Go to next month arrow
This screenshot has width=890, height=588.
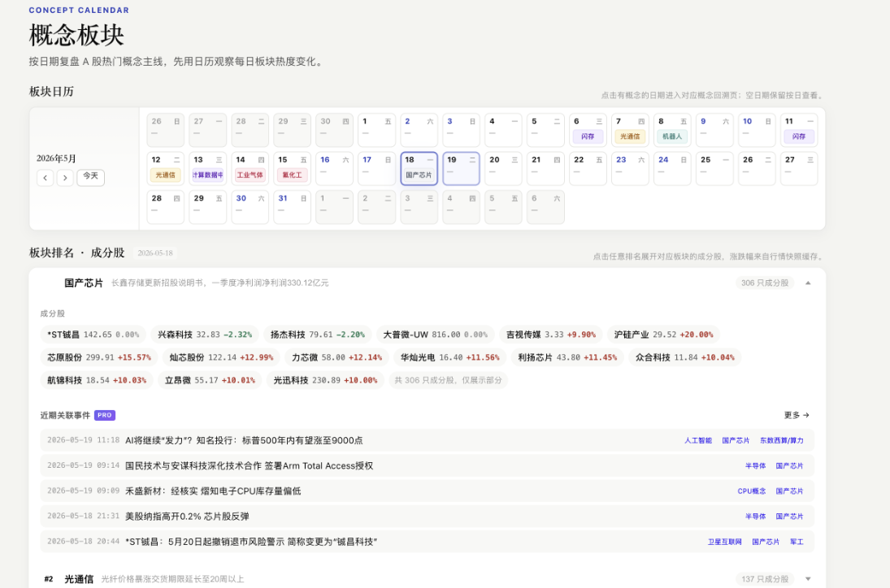click(65, 178)
